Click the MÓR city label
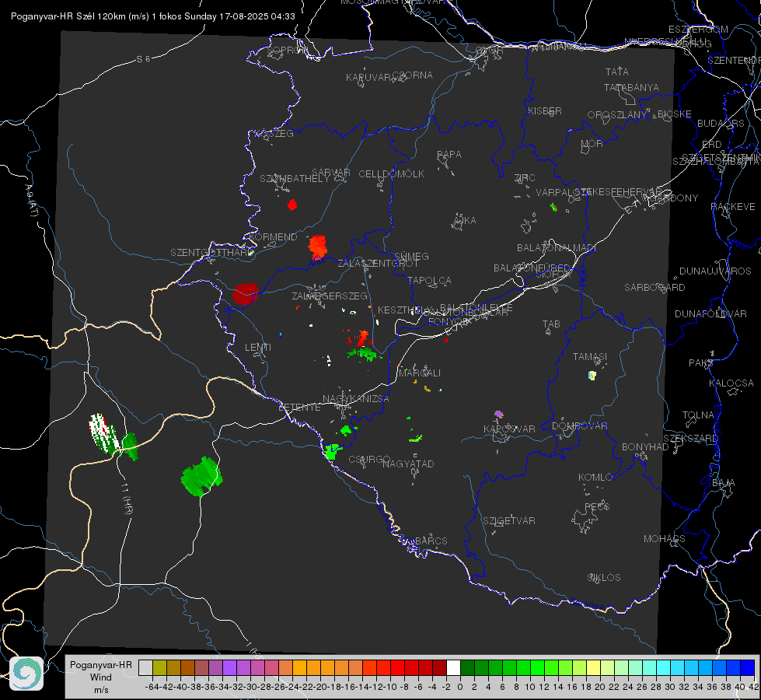This screenshot has width=761, height=700. pos(592,143)
